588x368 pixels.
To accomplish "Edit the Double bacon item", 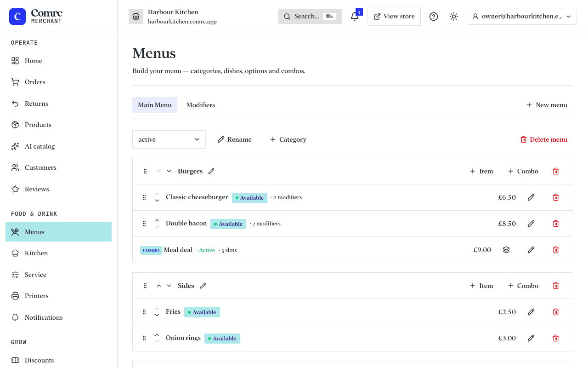I will (531, 224).
